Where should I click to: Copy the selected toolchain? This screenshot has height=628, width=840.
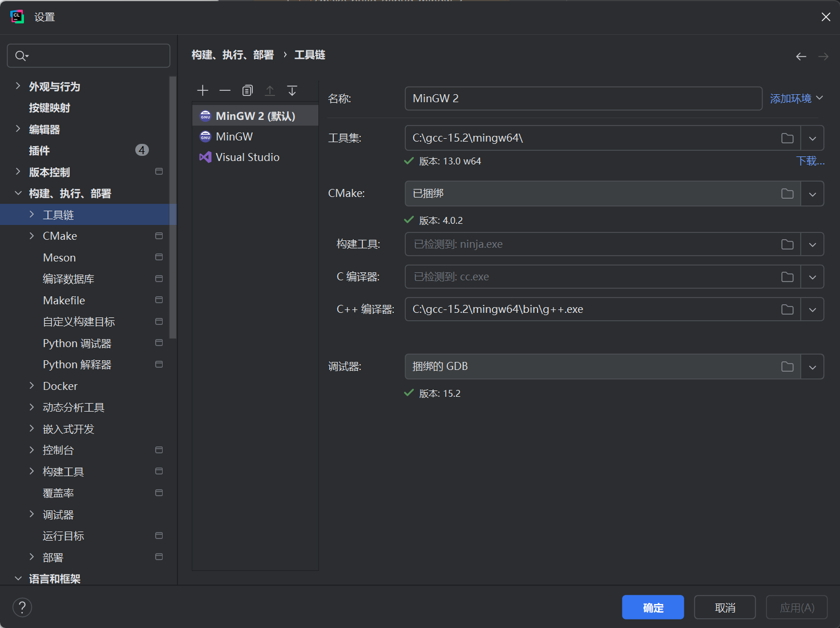tap(247, 91)
